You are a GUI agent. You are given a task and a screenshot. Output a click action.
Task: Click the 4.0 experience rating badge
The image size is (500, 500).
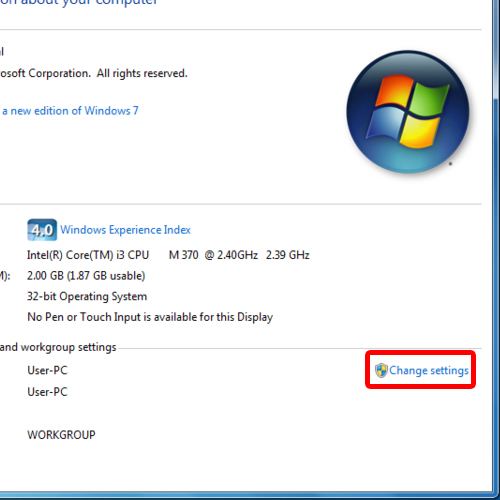(x=42, y=230)
